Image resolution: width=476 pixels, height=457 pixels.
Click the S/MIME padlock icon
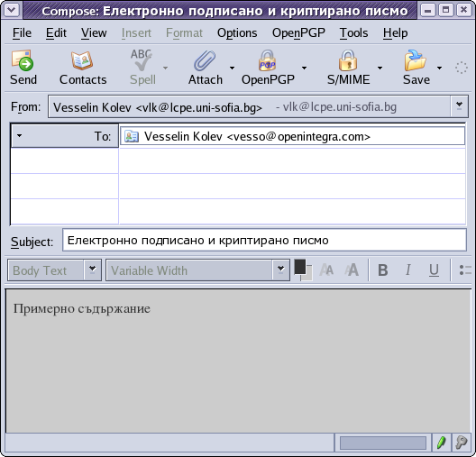[348, 60]
